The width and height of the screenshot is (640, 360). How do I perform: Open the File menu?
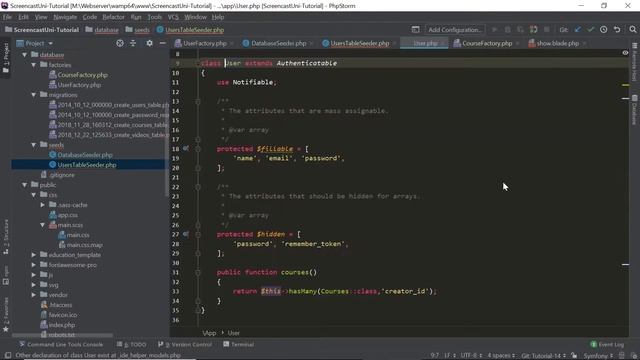pyautogui.click(x=7, y=17)
